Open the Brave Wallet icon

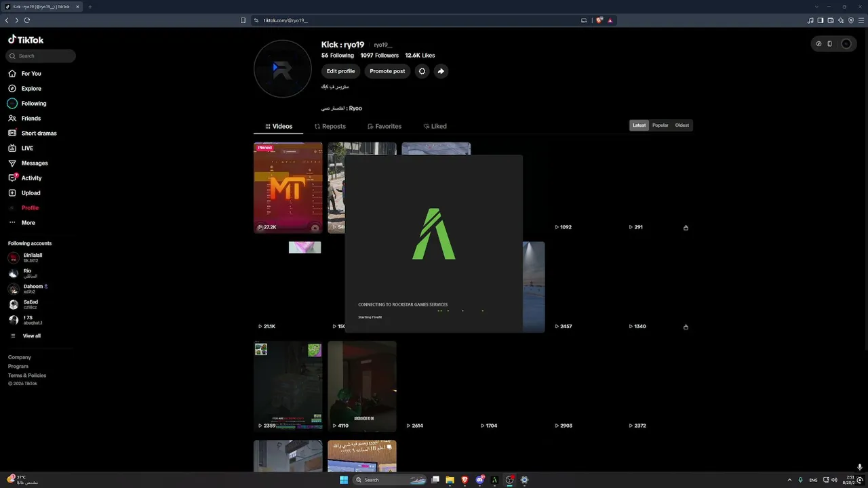(831, 20)
